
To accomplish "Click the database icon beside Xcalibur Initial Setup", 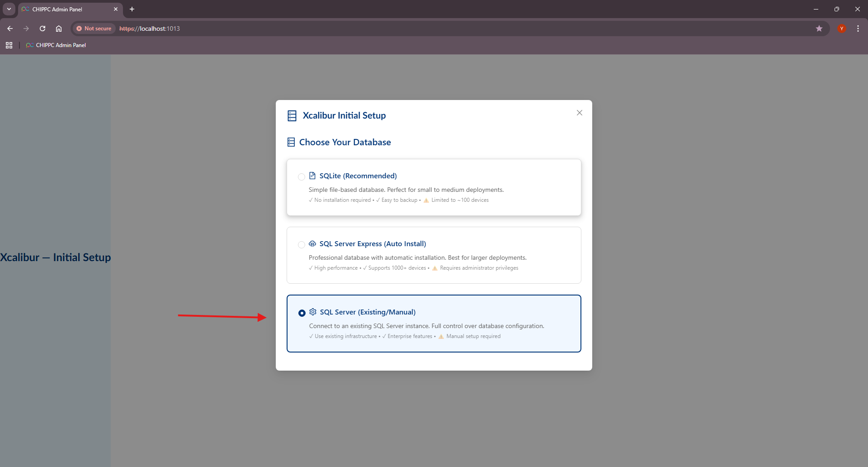I will (292, 116).
